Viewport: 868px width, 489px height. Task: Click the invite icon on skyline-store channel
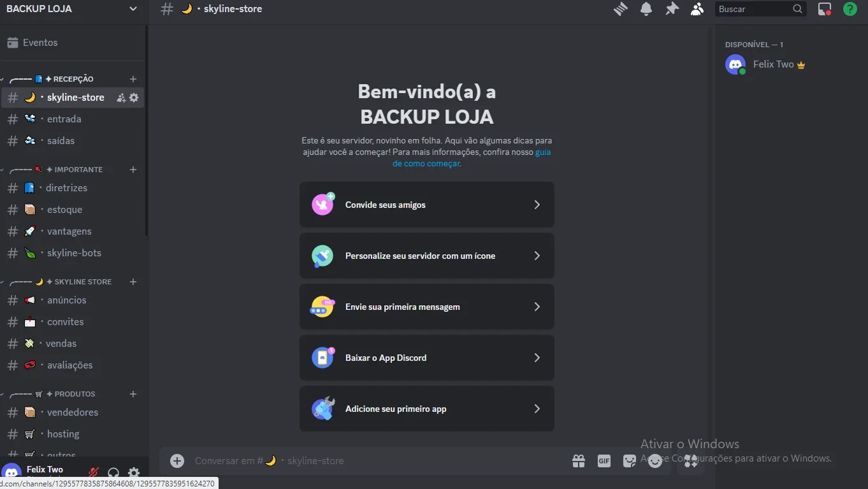(x=121, y=98)
